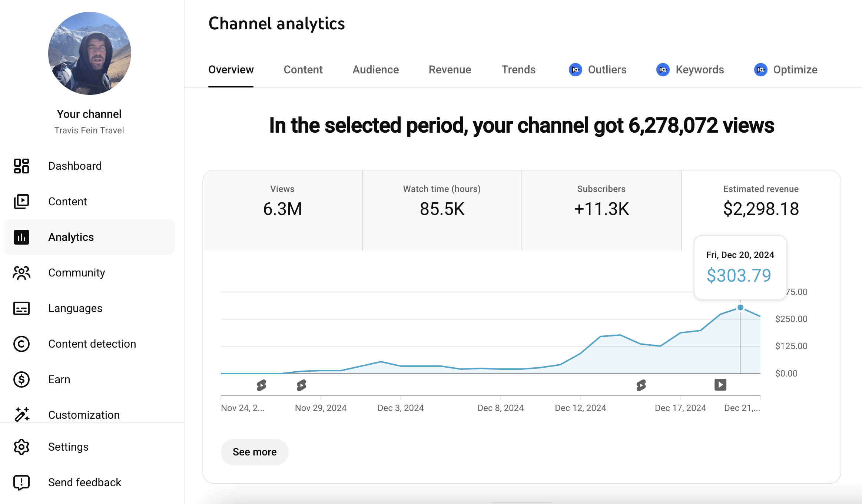Open the Customization magic wand icon
The image size is (862, 504).
(x=21, y=414)
